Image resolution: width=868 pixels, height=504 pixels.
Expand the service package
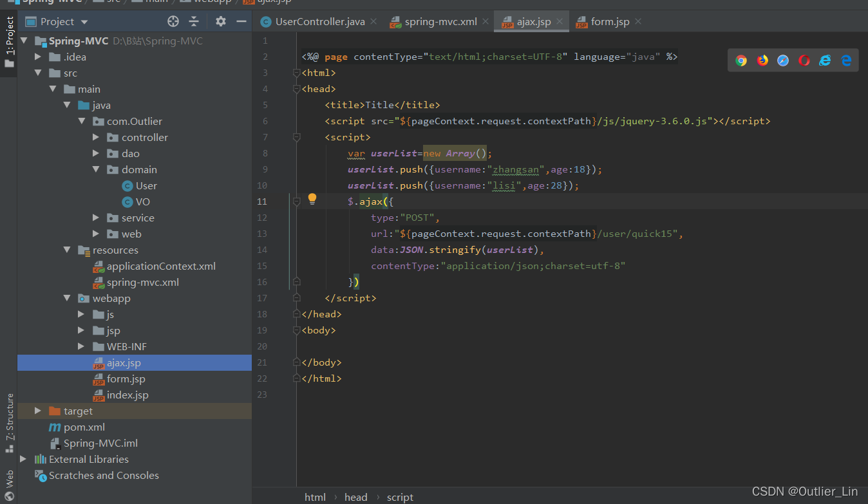click(95, 218)
